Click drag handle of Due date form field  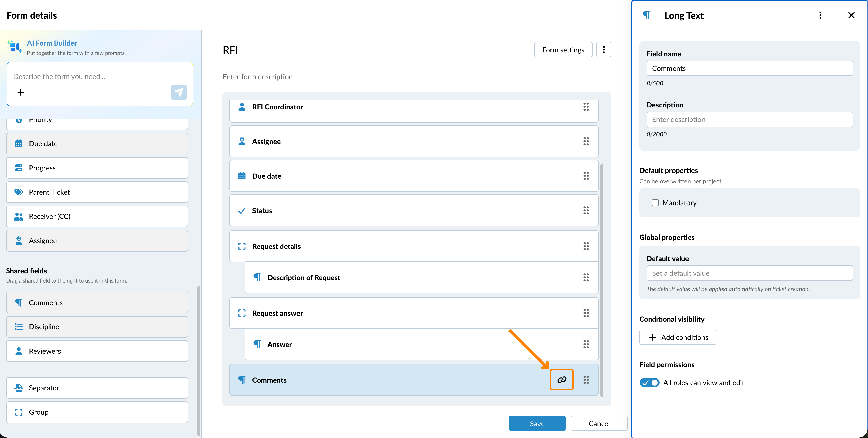tap(586, 176)
